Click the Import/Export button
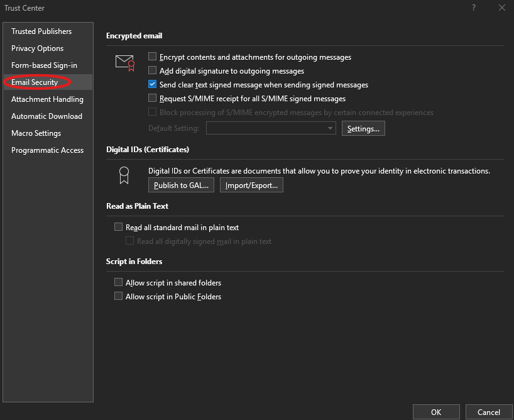 coord(251,185)
